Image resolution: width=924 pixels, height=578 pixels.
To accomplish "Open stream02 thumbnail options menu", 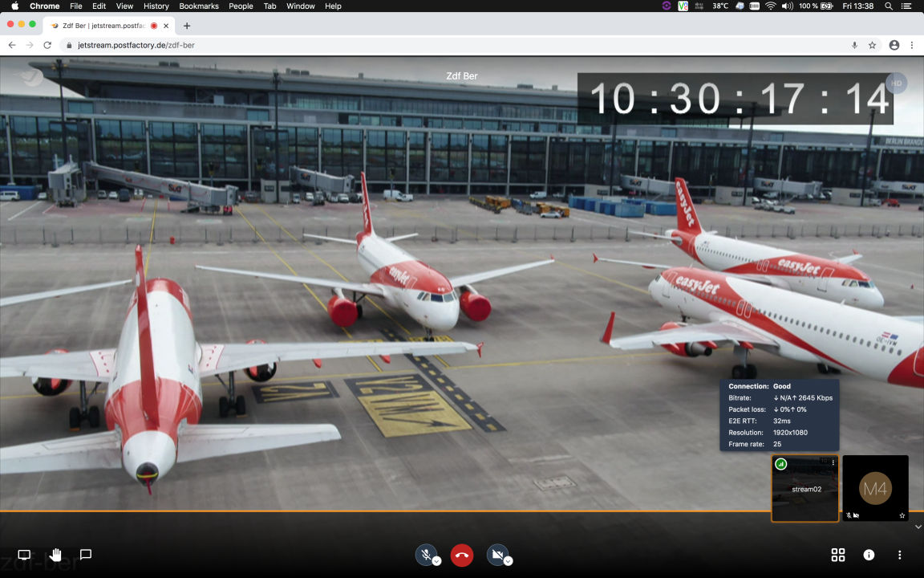I will pos(833,463).
